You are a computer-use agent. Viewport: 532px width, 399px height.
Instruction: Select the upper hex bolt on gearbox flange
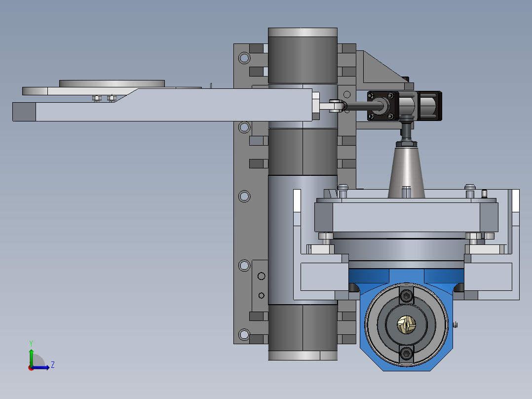point(407,296)
